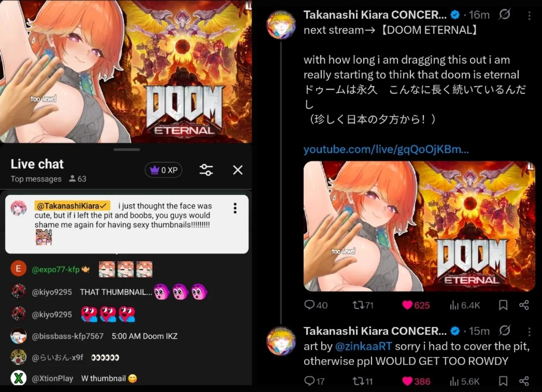Open the second tweet's more options menu
The image size is (542, 392).
[x=529, y=332]
